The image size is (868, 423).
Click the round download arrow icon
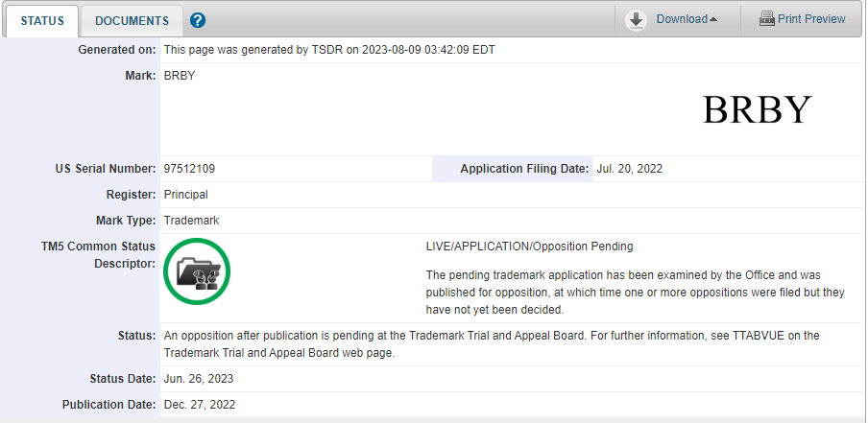[636, 20]
